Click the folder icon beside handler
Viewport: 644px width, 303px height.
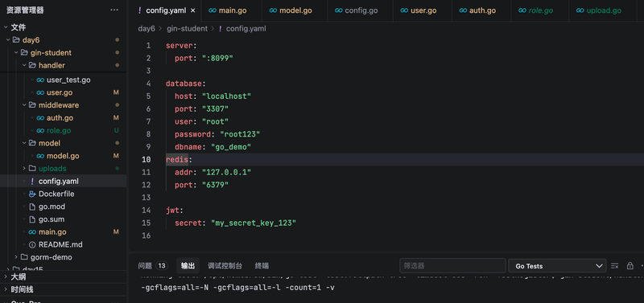pyautogui.click(x=32, y=66)
